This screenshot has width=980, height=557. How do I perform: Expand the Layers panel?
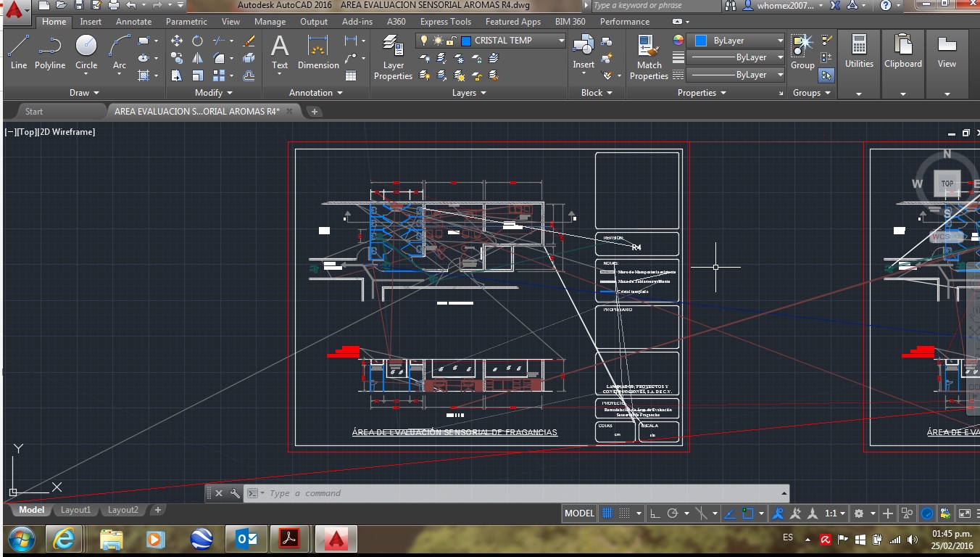click(469, 93)
